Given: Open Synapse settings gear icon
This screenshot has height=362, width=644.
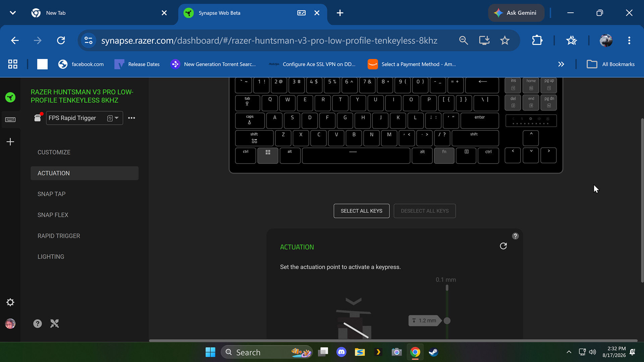Looking at the screenshot, I should tap(10, 302).
